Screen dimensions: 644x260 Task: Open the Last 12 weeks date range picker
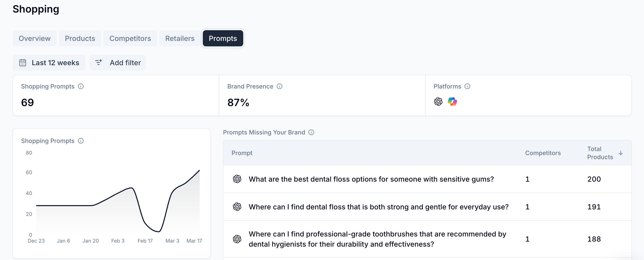49,63
